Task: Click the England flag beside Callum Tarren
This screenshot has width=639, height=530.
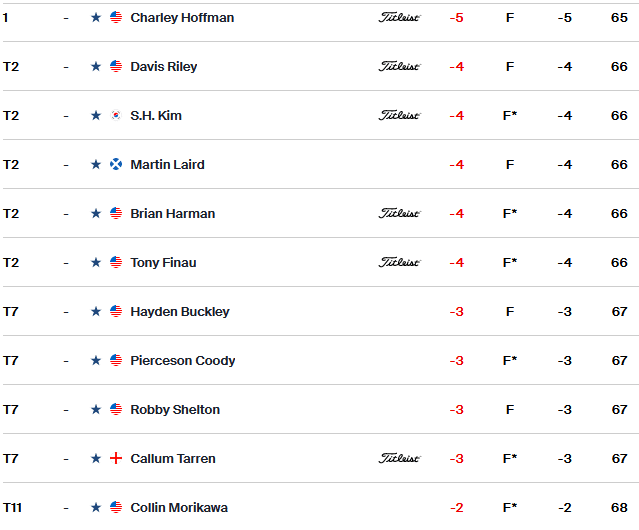Action: tap(116, 458)
